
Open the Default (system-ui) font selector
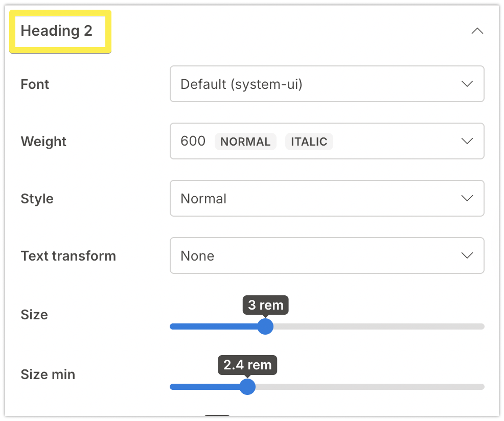click(x=317, y=84)
